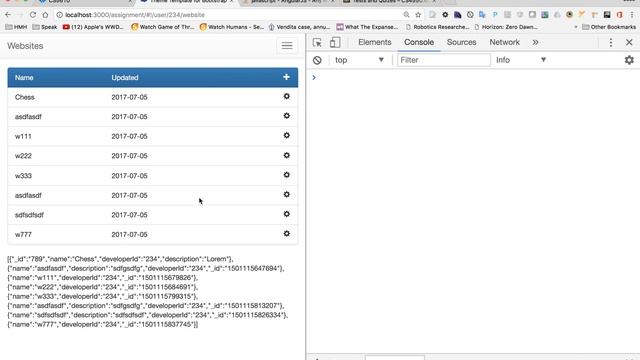The width and height of the screenshot is (640, 360).
Task: Click the Websites navbar title
Action: tap(25, 46)
